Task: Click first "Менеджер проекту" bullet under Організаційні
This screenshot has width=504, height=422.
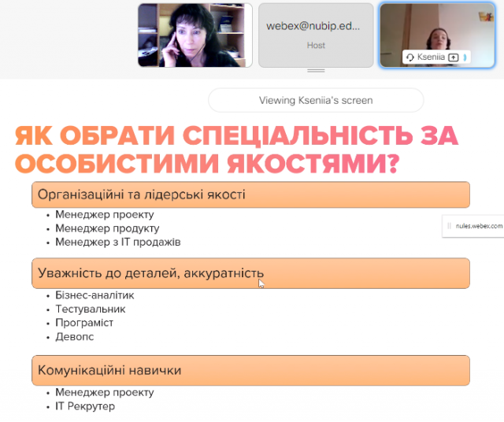Action: tap(105, 214)
